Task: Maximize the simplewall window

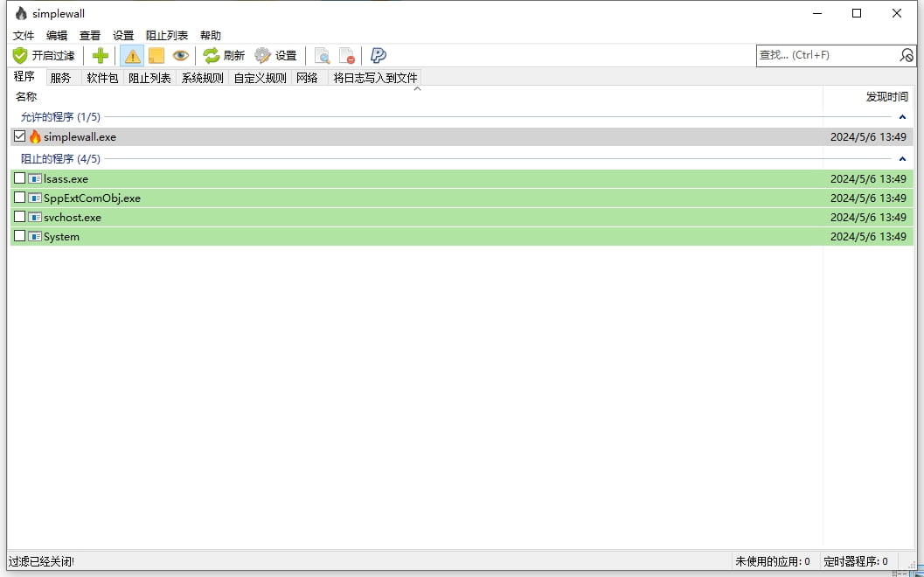Action: point(857,14)
